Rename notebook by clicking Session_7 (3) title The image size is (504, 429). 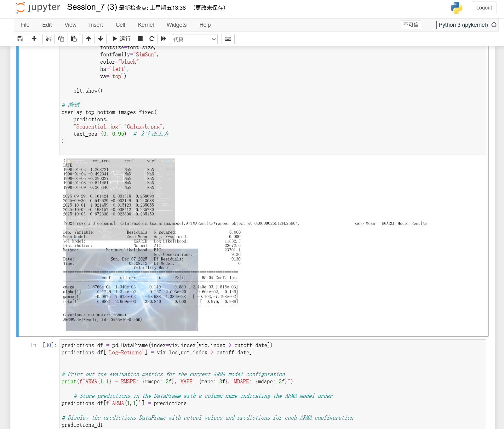pos(92,7)
